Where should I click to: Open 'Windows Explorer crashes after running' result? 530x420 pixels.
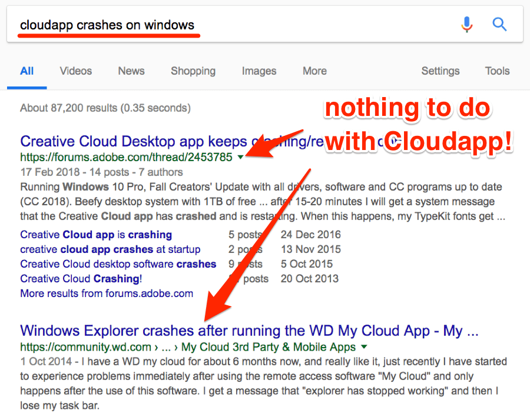coord(249,331)
